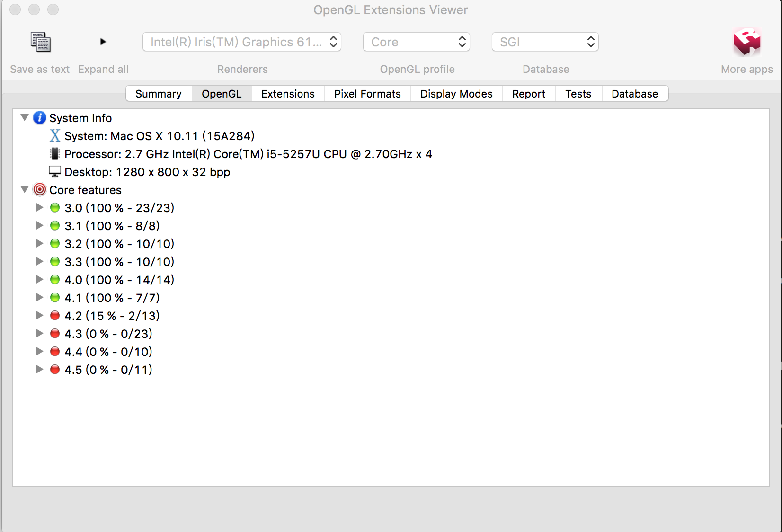Select the 4.4 (0 % - 0/10) entry
The width and height of the screenshot is (782, 532).
point(108,352)
